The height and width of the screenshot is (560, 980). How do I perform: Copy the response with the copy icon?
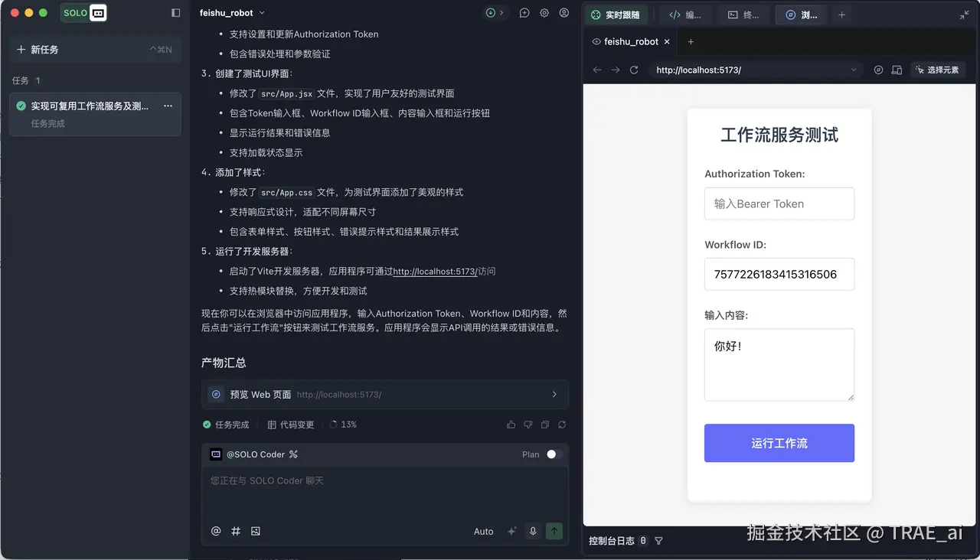pos(545,425)
